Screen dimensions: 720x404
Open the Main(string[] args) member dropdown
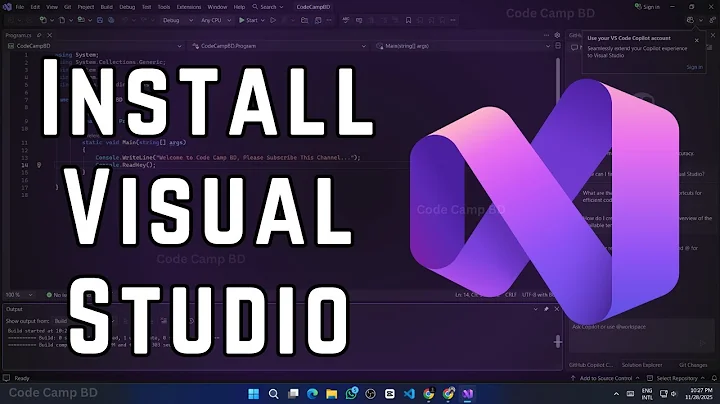(x=463, y=46)
